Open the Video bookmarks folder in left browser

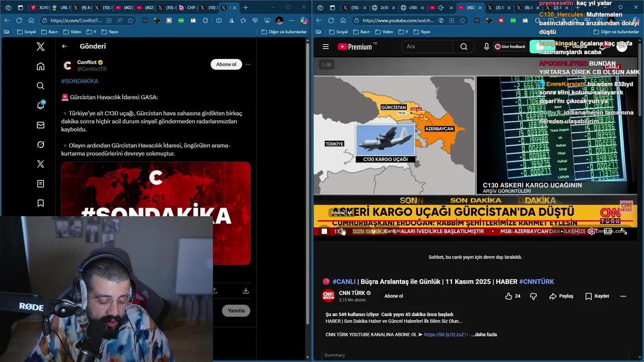pyautogui.click(x=72, y=32)
